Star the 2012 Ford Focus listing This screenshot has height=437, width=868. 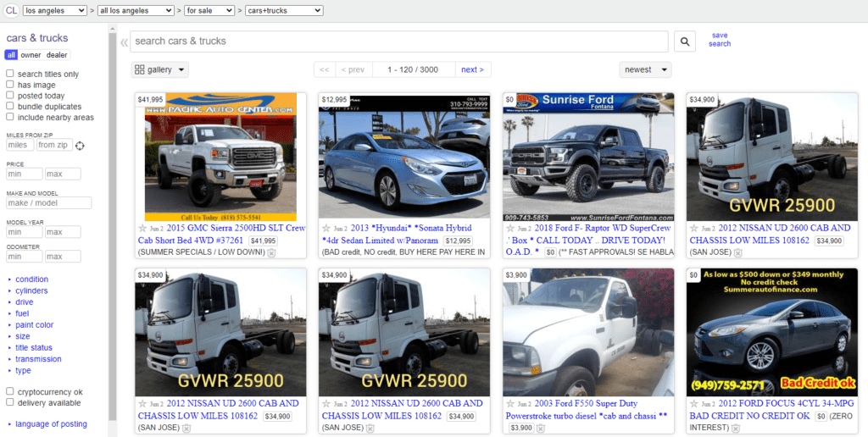(x=694, y=404)
